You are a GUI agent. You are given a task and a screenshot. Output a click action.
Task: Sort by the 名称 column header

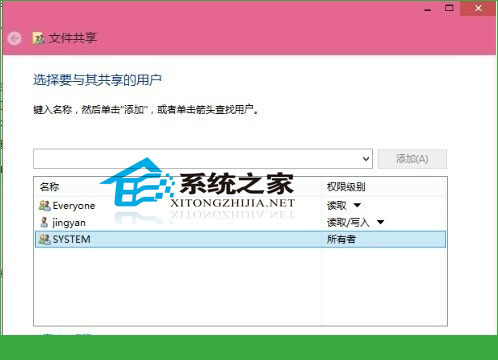(49, 187)
